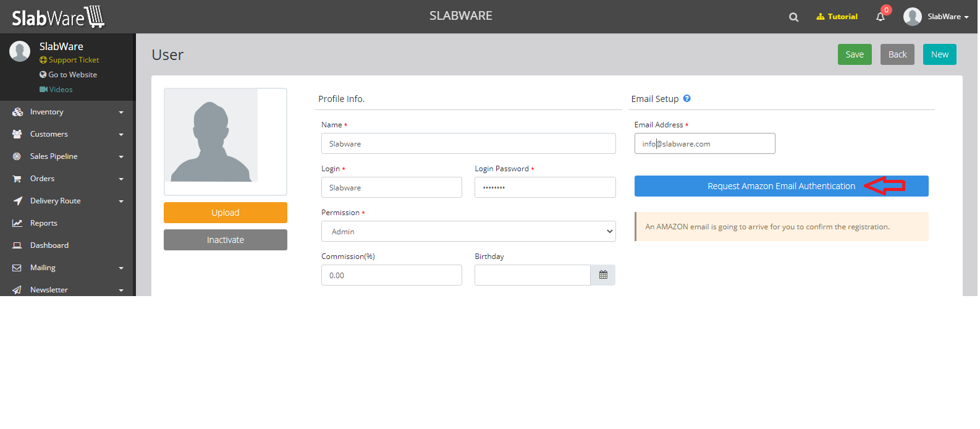The width and height of the screenshot is (980, 429).
Task: Expand the Inventory menu arrow
Action: click(x=121, y=113)
